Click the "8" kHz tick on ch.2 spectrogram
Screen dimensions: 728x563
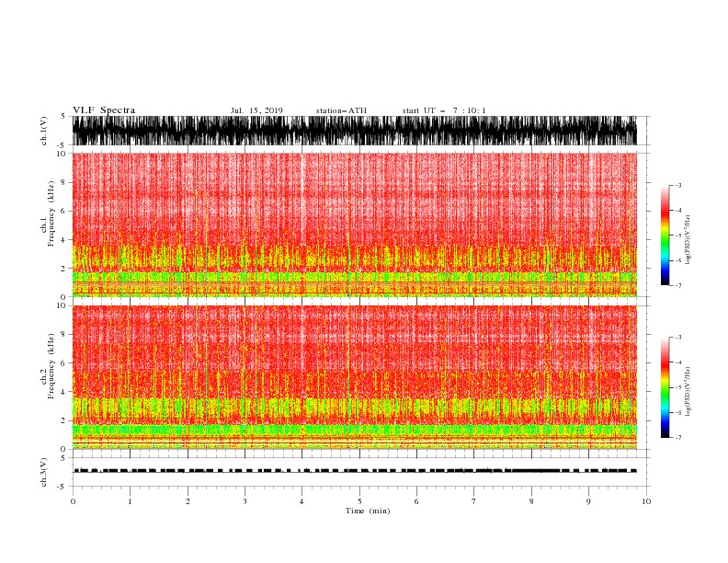[63, 335]
